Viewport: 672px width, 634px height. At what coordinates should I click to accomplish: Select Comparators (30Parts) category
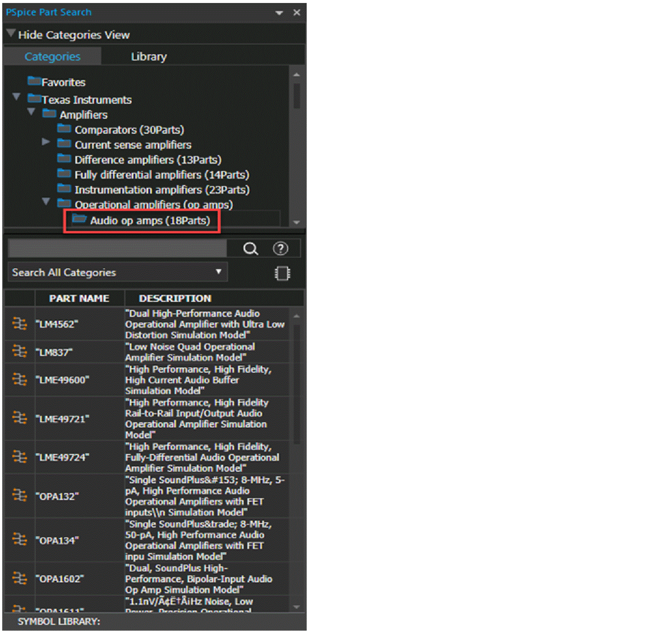129,130
